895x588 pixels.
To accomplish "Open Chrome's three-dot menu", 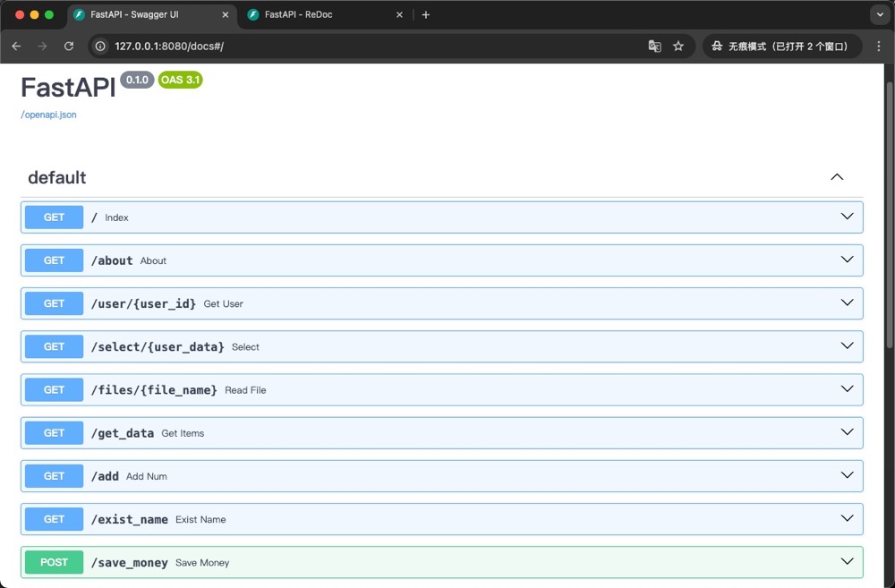I will coord(879,46).
